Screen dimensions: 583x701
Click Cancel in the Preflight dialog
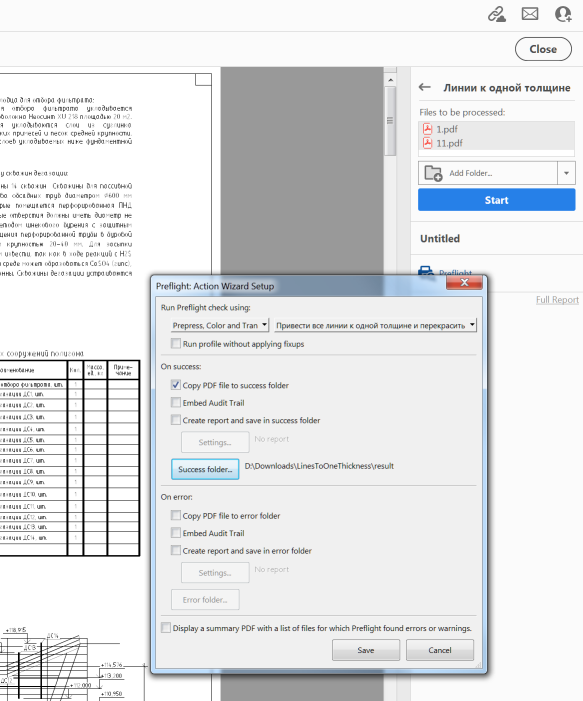pyautogui.click(x=440, y=650)
